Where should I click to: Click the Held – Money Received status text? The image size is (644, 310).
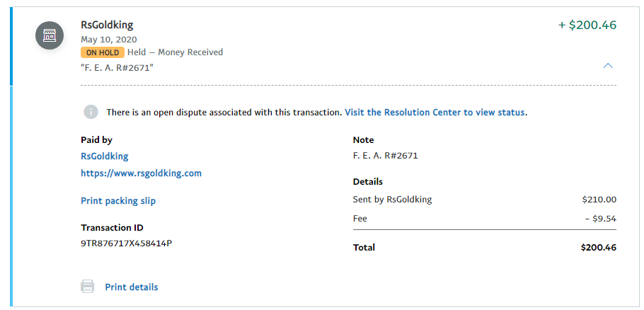(175, 52)
